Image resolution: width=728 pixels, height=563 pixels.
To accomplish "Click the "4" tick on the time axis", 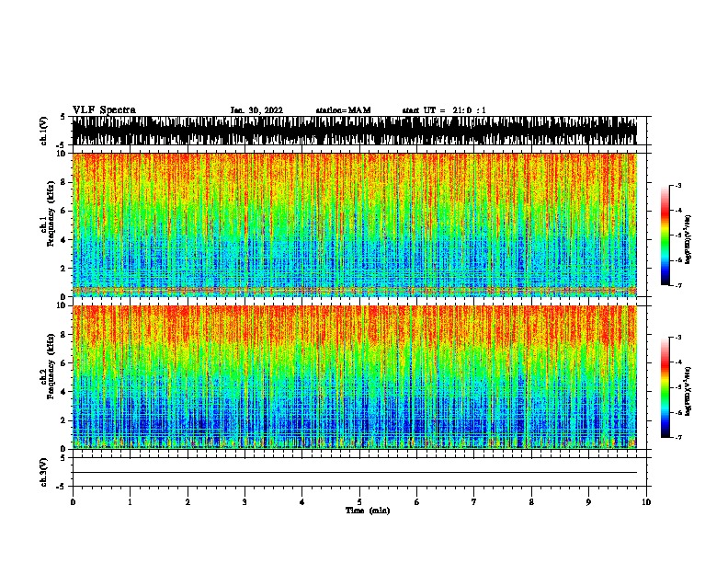I will pos(302,502).
